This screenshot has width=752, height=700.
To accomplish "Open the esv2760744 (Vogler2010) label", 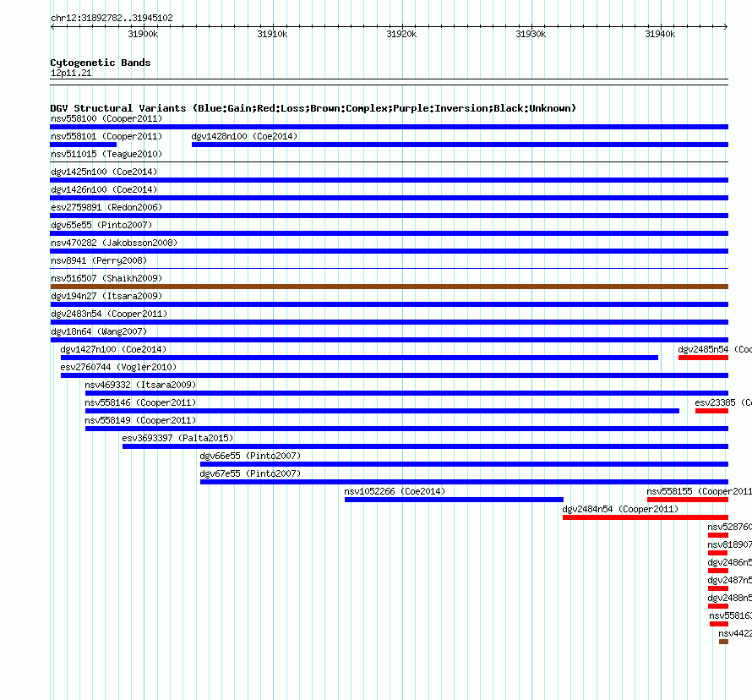I will pyautogui.click(x=118, y=367).
